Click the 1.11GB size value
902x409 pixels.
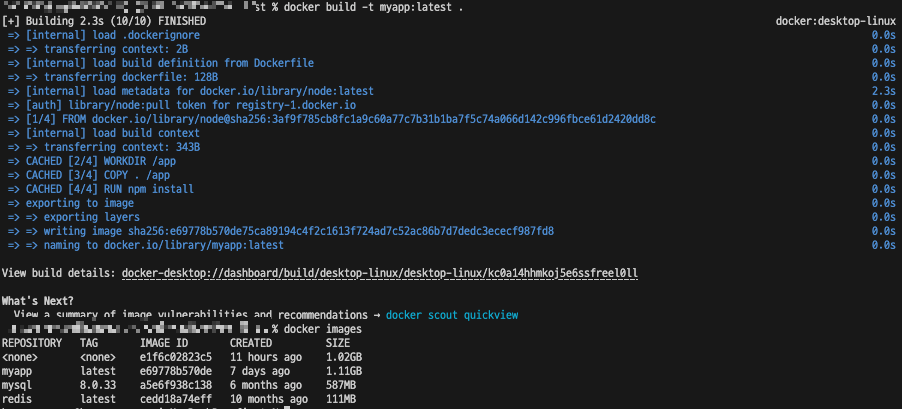pos(344,371)
